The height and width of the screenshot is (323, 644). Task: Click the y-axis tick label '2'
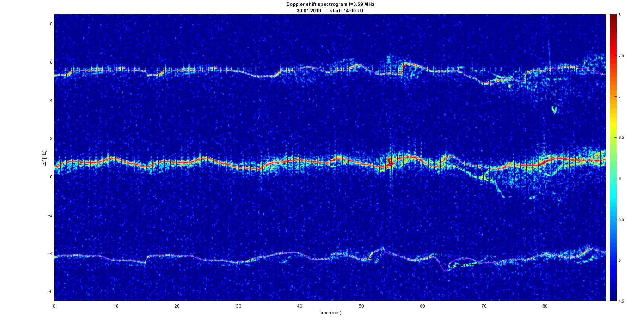(51, 138)
